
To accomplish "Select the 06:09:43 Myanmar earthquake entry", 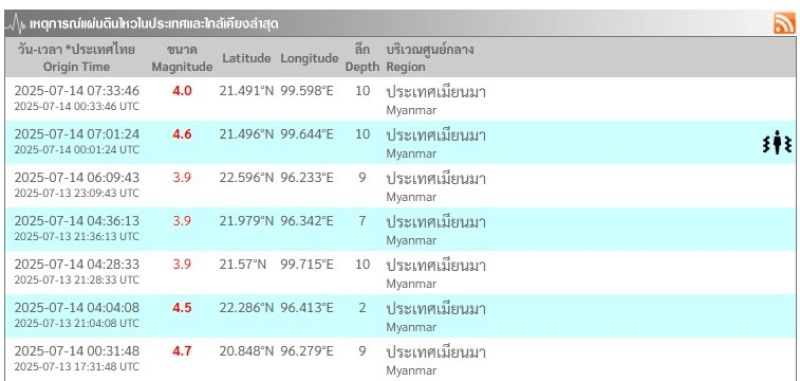I will [400, 186].
